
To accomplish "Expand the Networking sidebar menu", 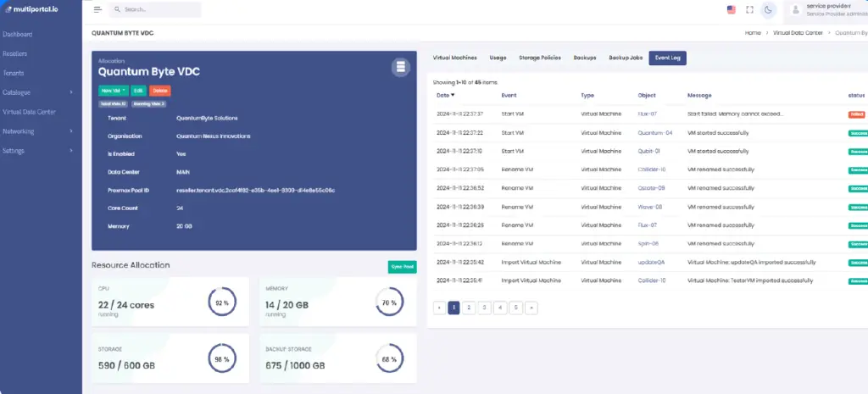I will tap(37, 131).
